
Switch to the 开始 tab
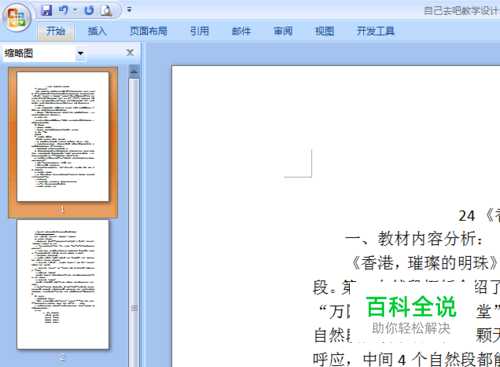[x=56, y=31]
